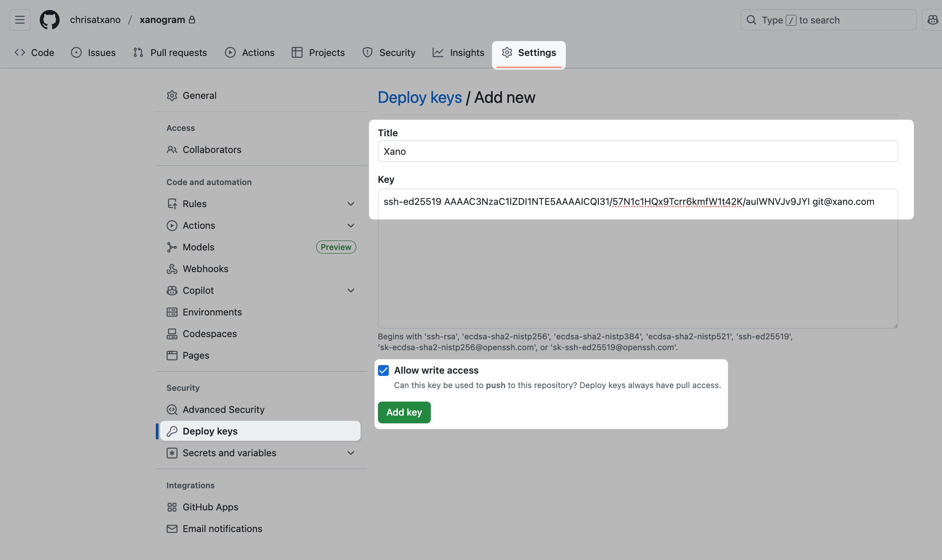Click the Title input field
Image resolution: width=942 pixels, height=560 pixels.
pyautogui.click(x=637, y=152)
